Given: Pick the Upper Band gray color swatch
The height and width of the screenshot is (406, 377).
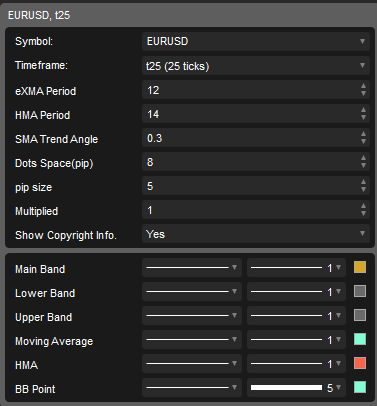Looking at the screenshot, I should (360, 315).
